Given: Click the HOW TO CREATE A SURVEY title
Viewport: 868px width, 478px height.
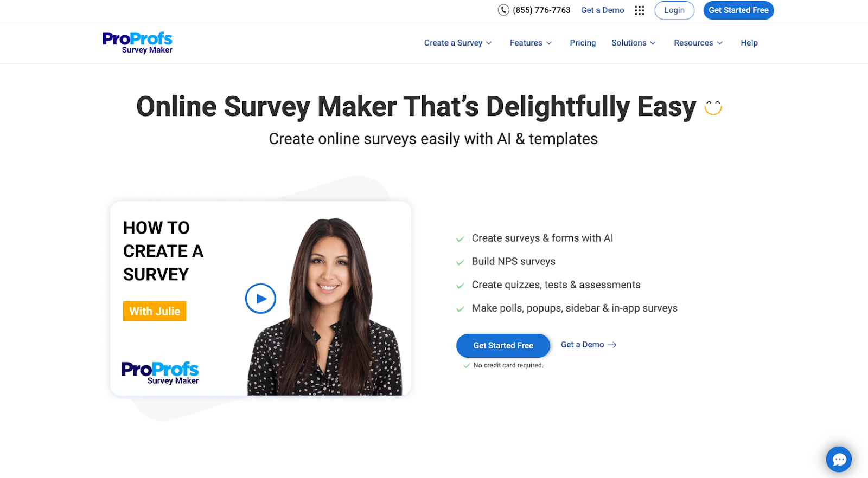Looking at the screenshot, I should tap(163, 251).
